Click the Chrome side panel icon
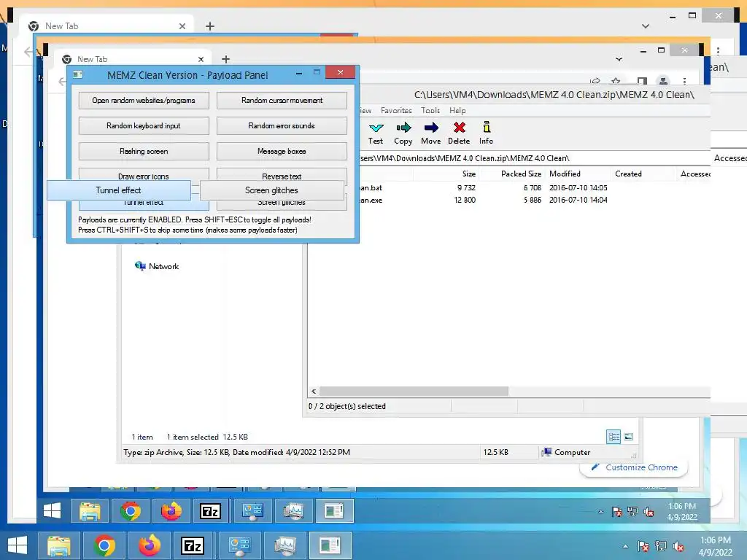Viewport: 747px width, 560px height. tap(642, 82)
